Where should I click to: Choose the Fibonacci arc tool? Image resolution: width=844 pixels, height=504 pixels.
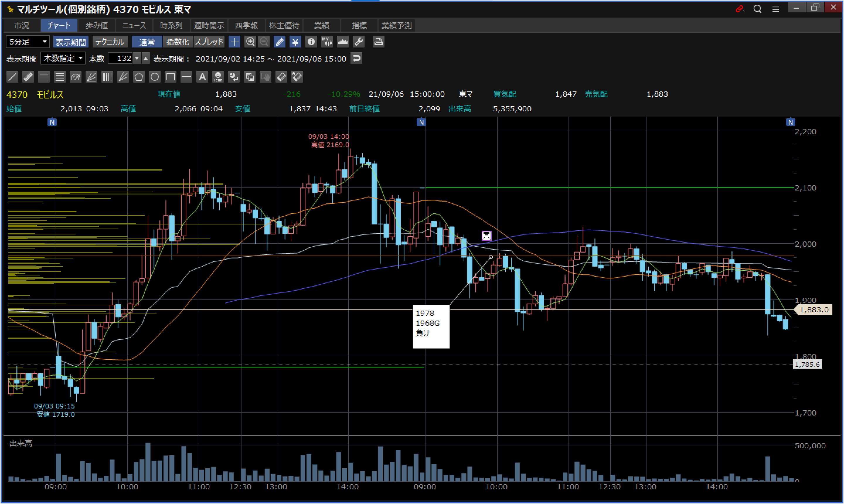pyautogui.click(x=75, y=77)
